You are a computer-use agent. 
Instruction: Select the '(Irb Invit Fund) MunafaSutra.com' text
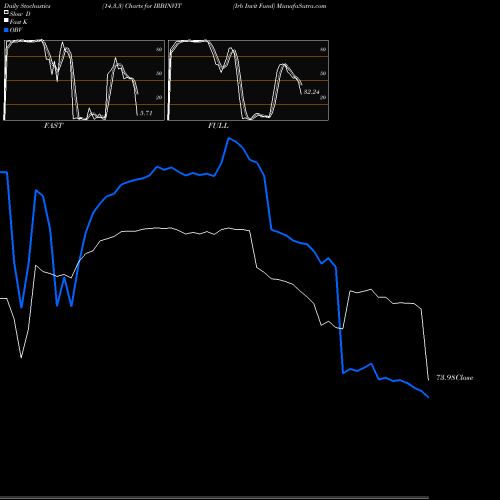[279, 6]
